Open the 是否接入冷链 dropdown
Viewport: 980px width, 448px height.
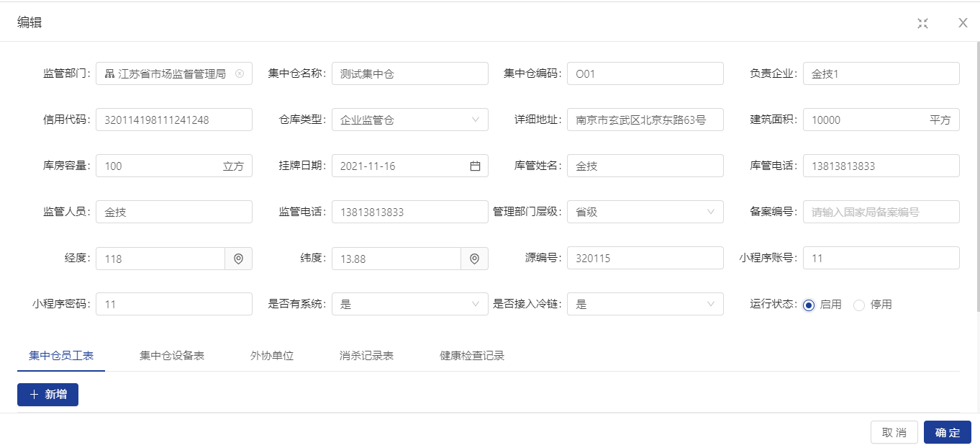tap(711, 305)
